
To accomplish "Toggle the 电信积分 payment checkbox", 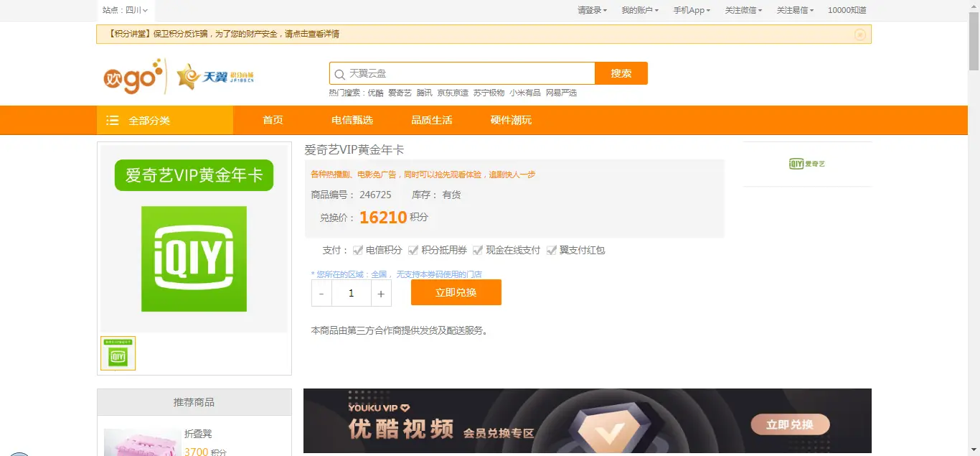I will (358, 251).
